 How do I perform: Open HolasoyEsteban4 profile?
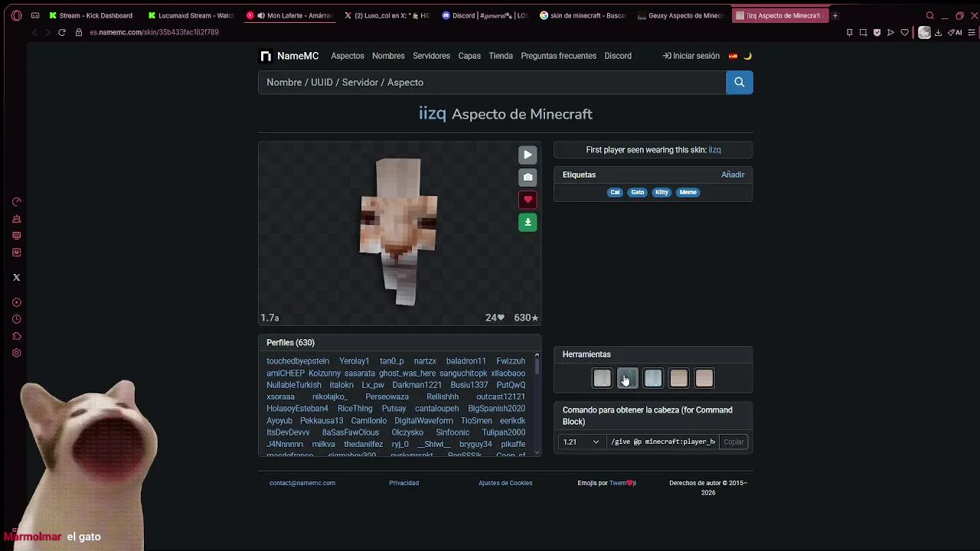(297, 409)
